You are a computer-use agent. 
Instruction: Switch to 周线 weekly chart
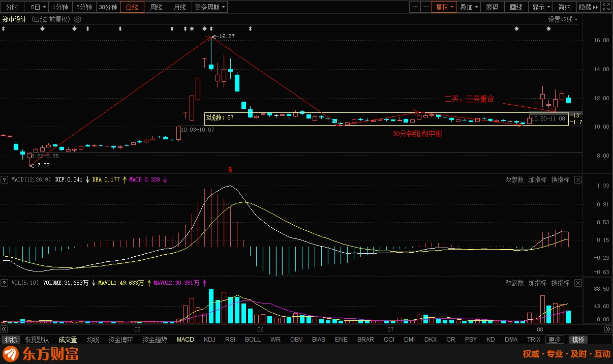156,7
